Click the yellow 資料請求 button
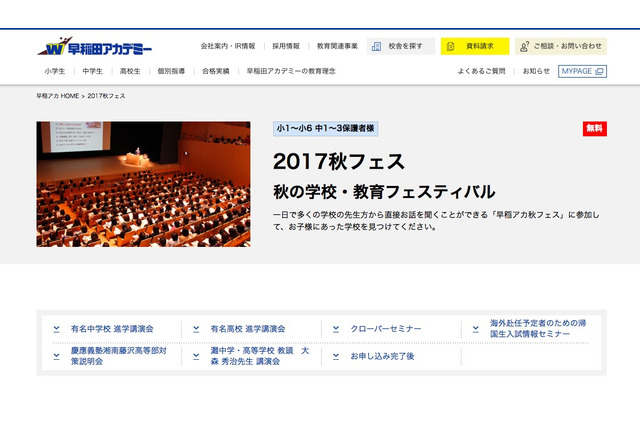Viewport: 640px width, 426px height. tap(475, 46)
